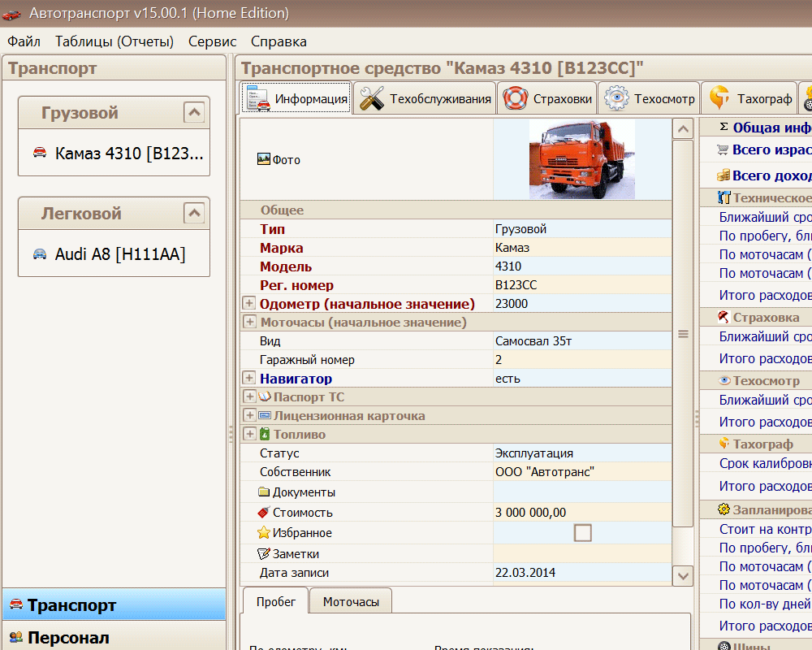Viewport: 812px width, 650px height.
Task: Click the gear icon by Запланированные section
Action: [724, 509]
